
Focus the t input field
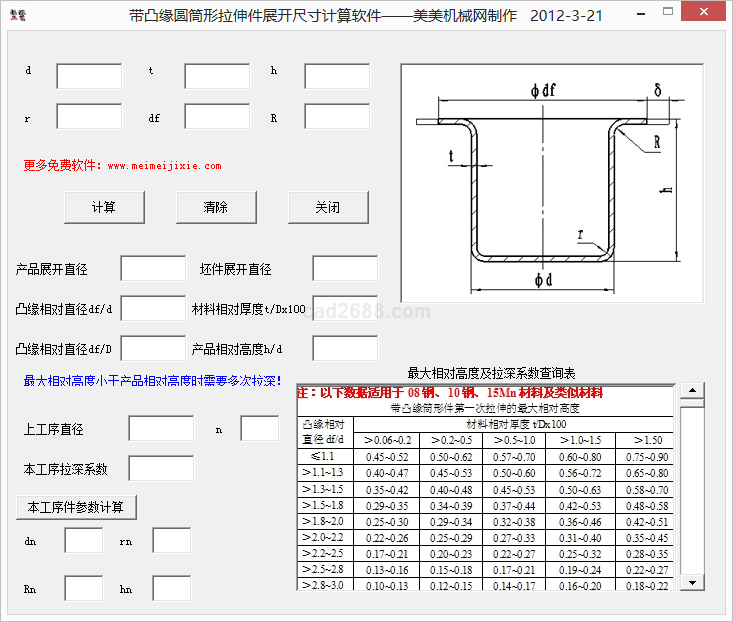pos(217,77)
